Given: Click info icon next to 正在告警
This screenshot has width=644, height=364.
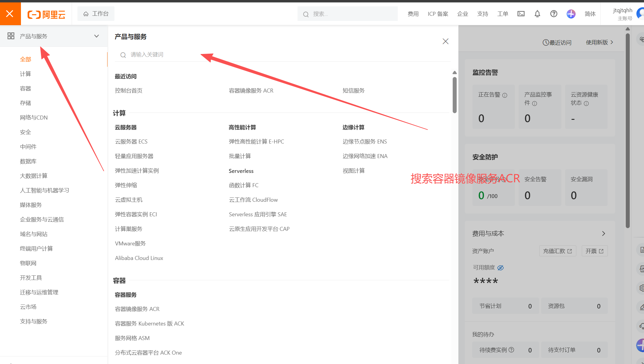Looking at the screenshot, I should point(505,95).
